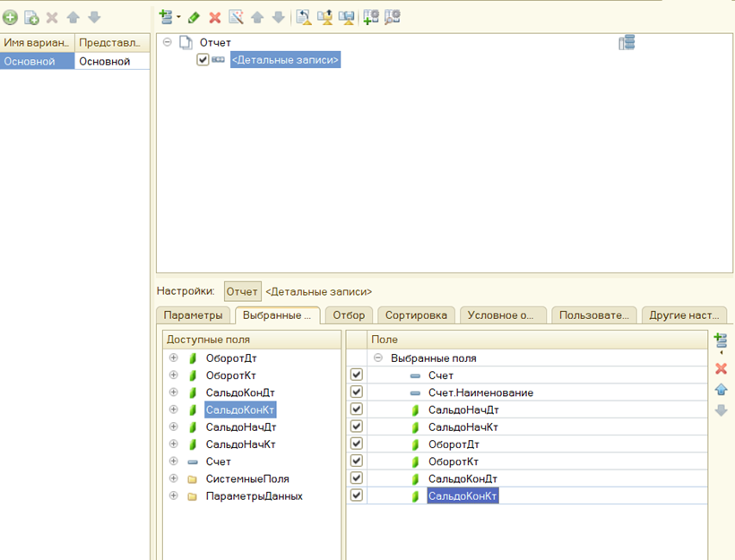Select Детальные записи tree node
The width and height of the screenshot is (735, 560).
click(x=285, y=60)
